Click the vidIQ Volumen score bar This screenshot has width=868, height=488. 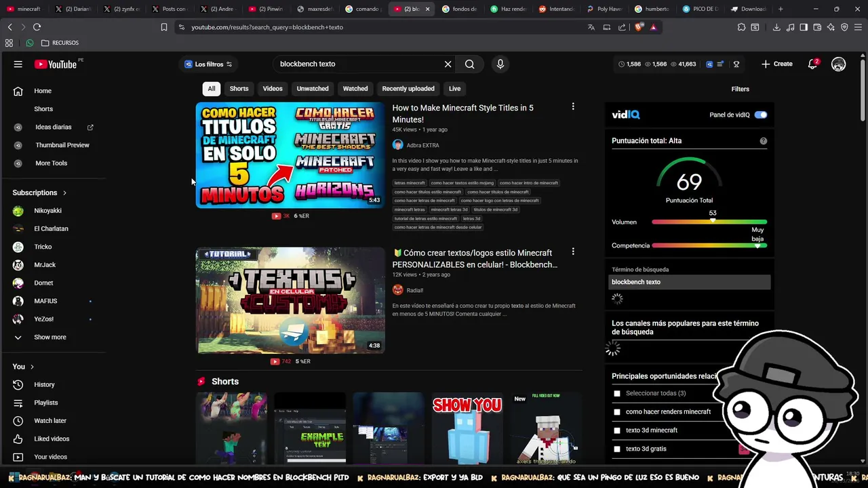click(x=709, y=222)
